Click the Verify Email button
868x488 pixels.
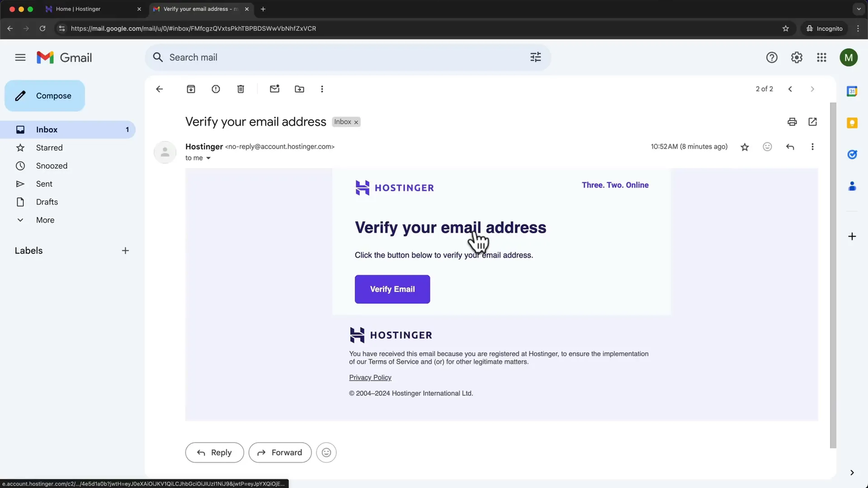tap(392, 289)
